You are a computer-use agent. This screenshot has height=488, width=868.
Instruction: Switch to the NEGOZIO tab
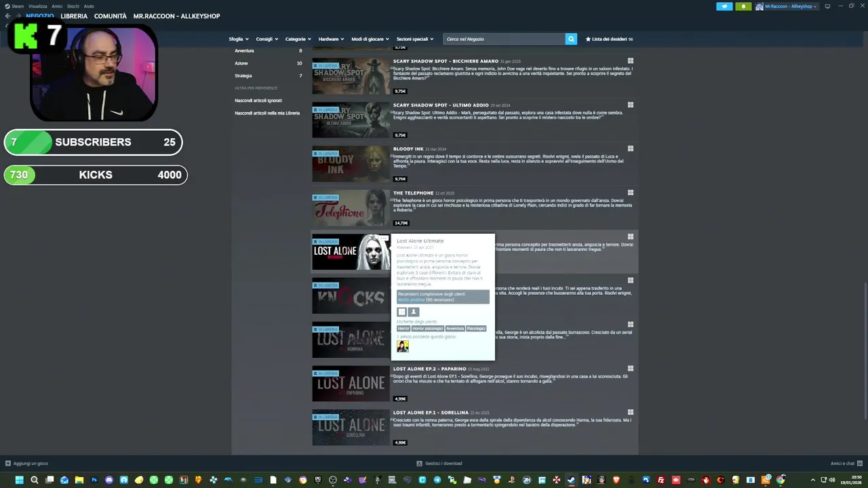click(x=40, y=16)
